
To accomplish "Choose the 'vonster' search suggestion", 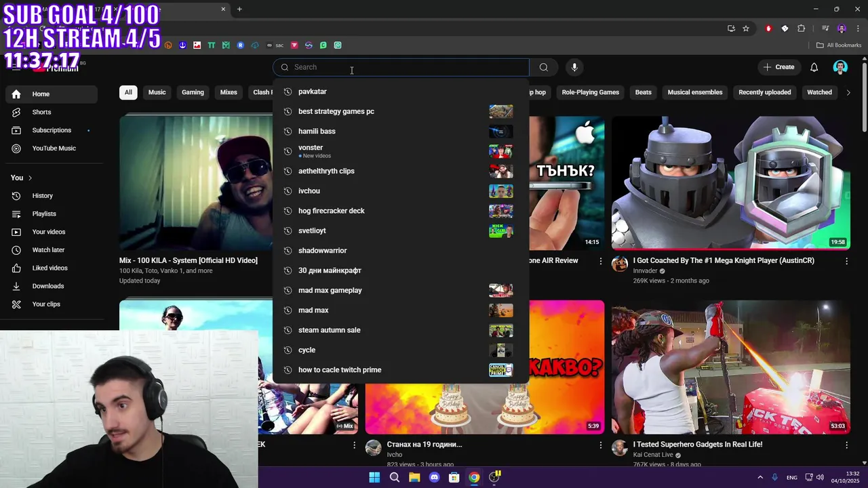I will pos(401,151).
